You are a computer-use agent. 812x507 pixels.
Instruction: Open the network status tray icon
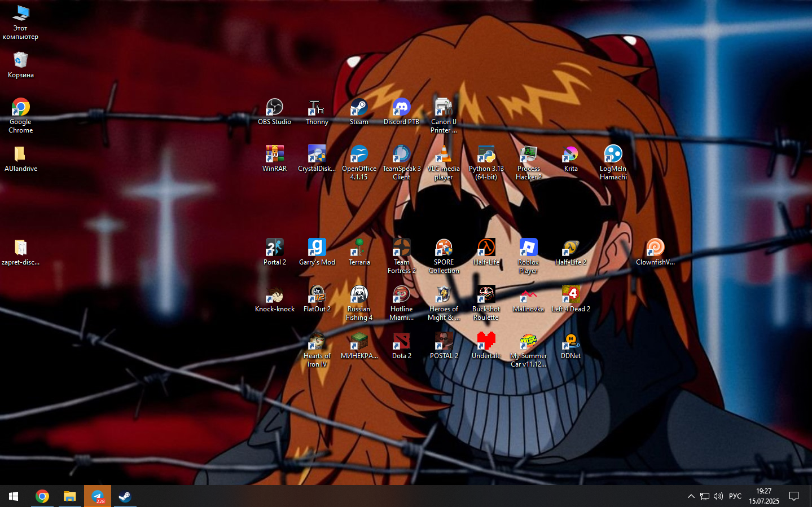(705, 496)
